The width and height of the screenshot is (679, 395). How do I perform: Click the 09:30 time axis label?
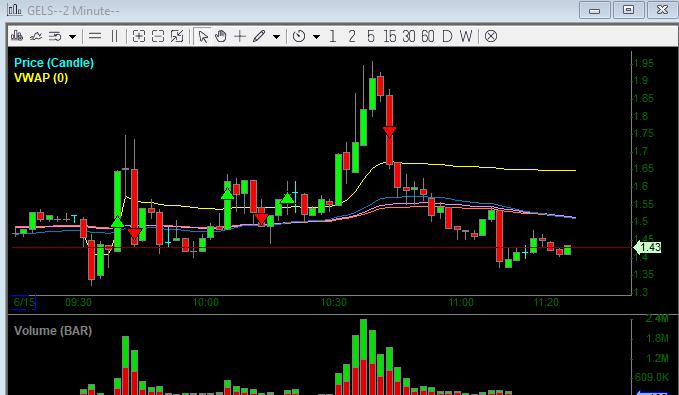[78, 302]
